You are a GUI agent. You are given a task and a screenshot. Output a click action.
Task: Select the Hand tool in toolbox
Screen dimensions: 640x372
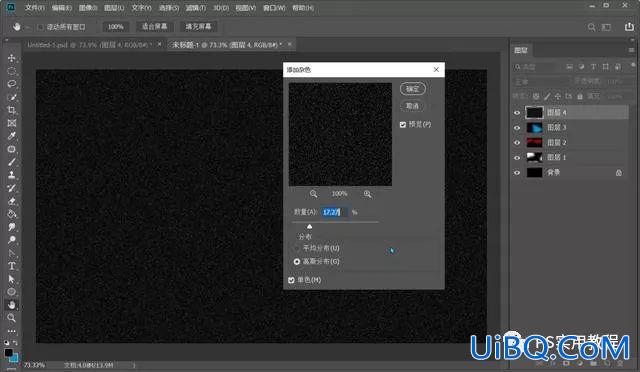tap(11, 305)
